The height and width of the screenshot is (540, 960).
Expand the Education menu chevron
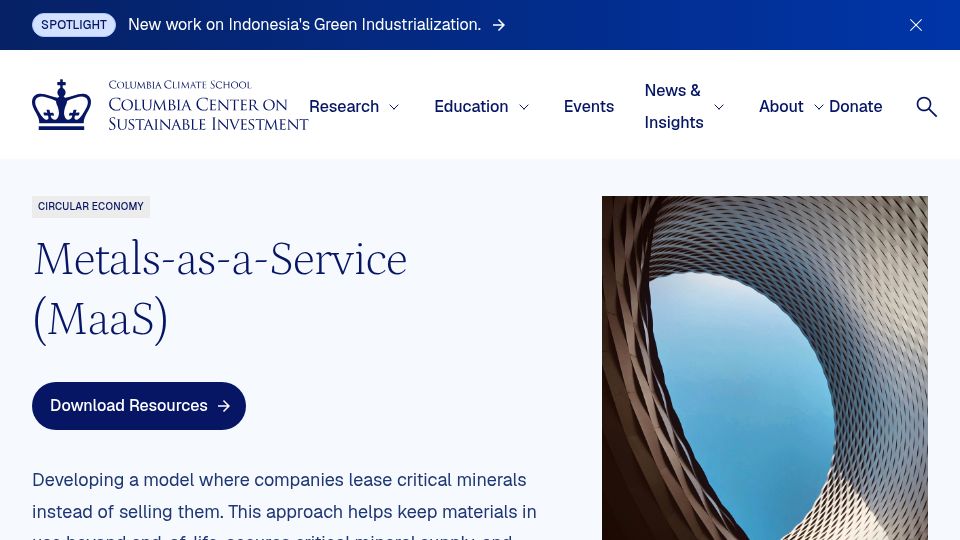(x=523, y=107)
